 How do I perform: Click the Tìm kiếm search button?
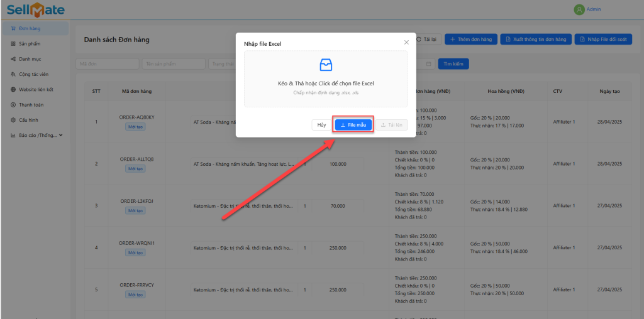pos(453,63)
